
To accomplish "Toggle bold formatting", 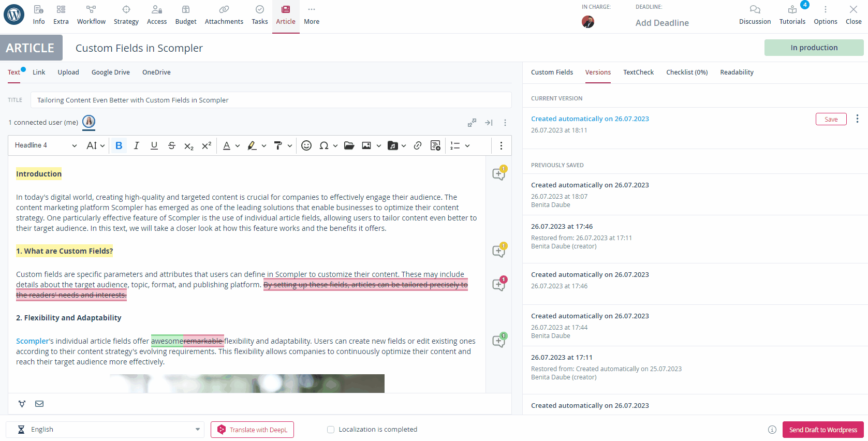I will click(x=119, y=145).
